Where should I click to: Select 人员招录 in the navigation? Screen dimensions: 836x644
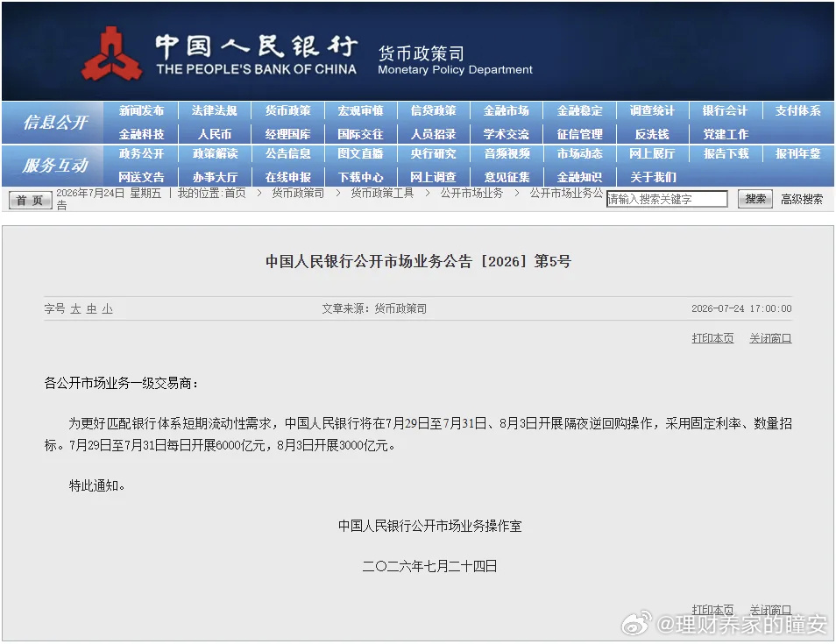434,134
